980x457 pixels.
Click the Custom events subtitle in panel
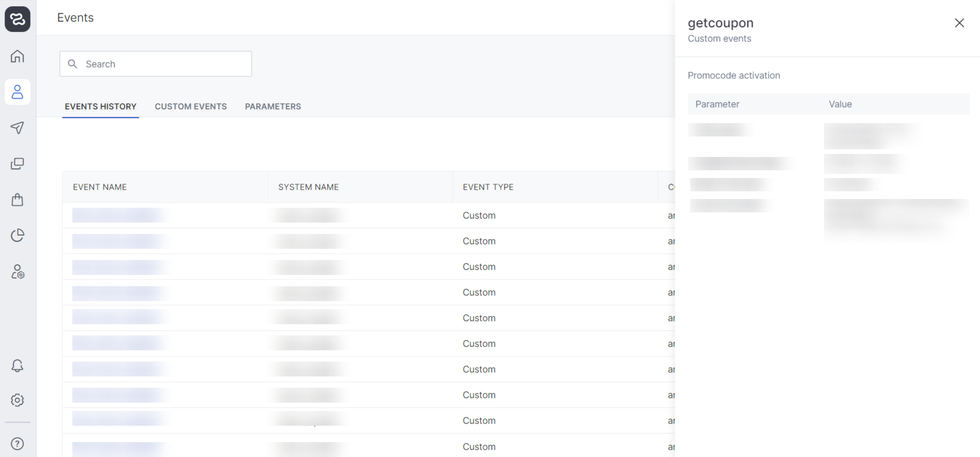click(719, 38)
